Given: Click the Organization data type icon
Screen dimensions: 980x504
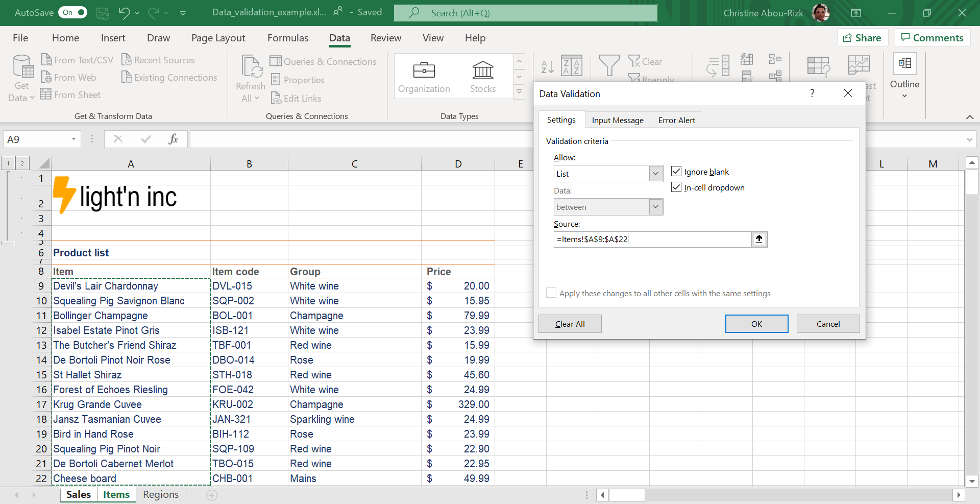Looking at the screenshot, I should pyautogui.click(x=424, y=70).
